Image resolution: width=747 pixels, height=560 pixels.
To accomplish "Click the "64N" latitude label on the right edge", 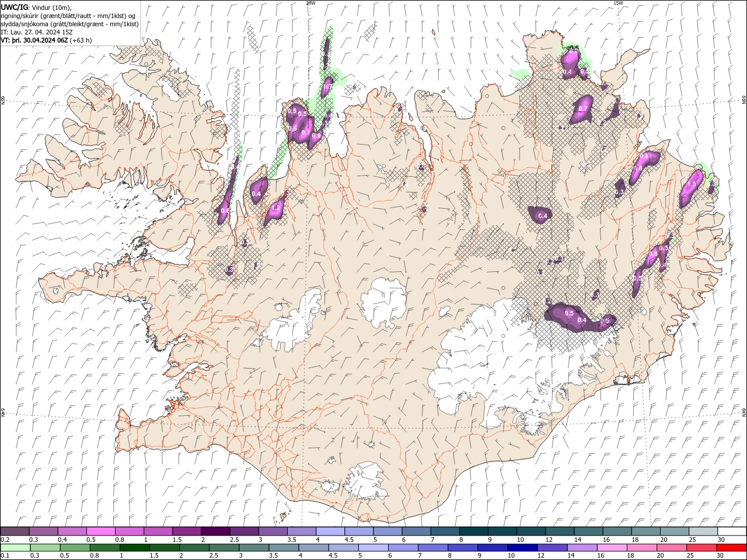I will pos(744,411).
